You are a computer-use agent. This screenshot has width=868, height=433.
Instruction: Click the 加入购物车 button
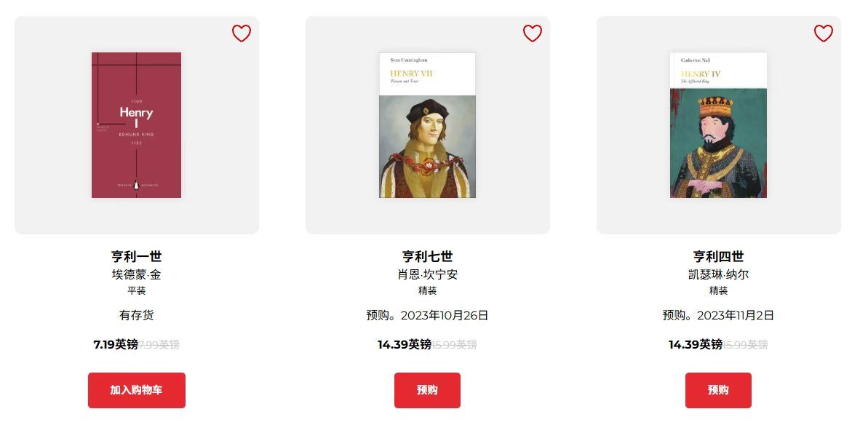(x=137, y=390)
